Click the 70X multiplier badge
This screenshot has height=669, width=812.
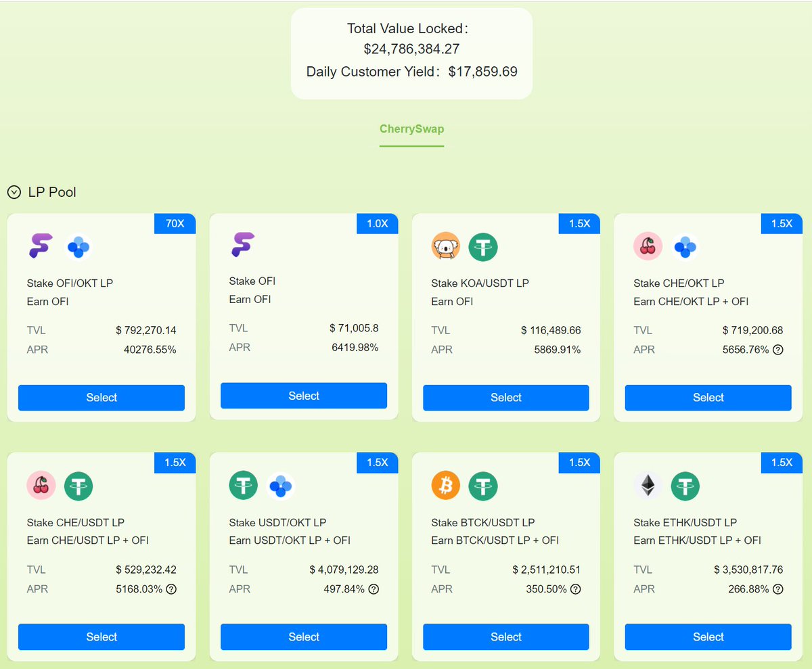click(x=175, y=224)
